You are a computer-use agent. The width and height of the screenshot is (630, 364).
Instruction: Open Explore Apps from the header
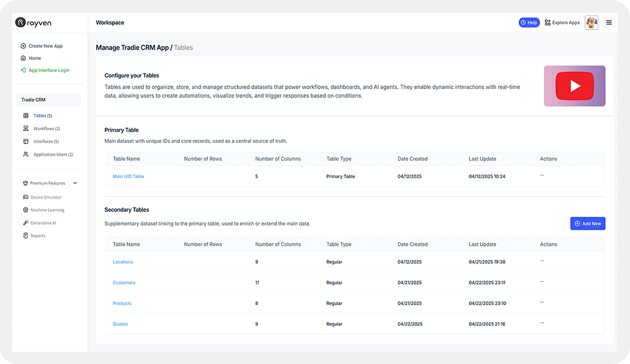click(562, 22)
